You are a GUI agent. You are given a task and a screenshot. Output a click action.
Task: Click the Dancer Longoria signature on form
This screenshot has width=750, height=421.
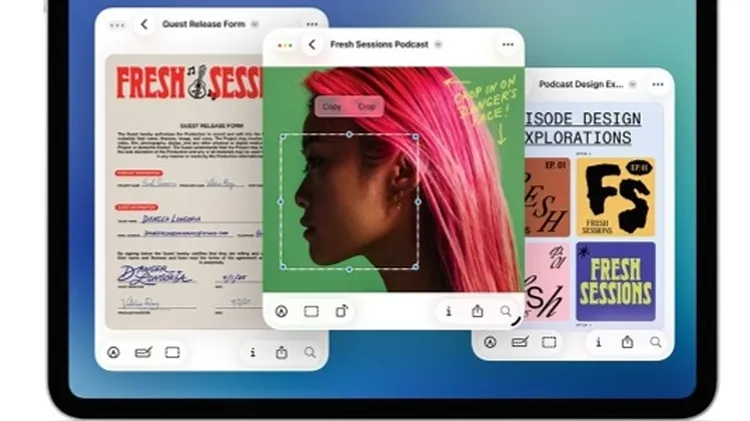tap(154, 275)
